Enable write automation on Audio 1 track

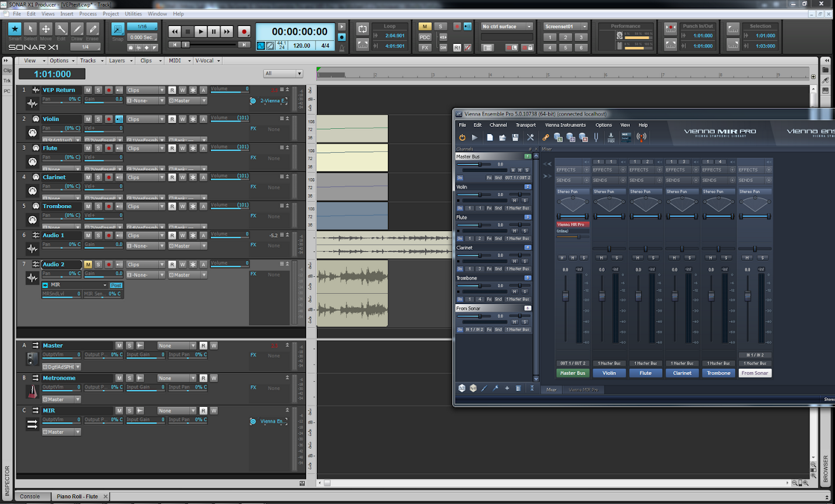pyautogui.click(x=182, y=235)
